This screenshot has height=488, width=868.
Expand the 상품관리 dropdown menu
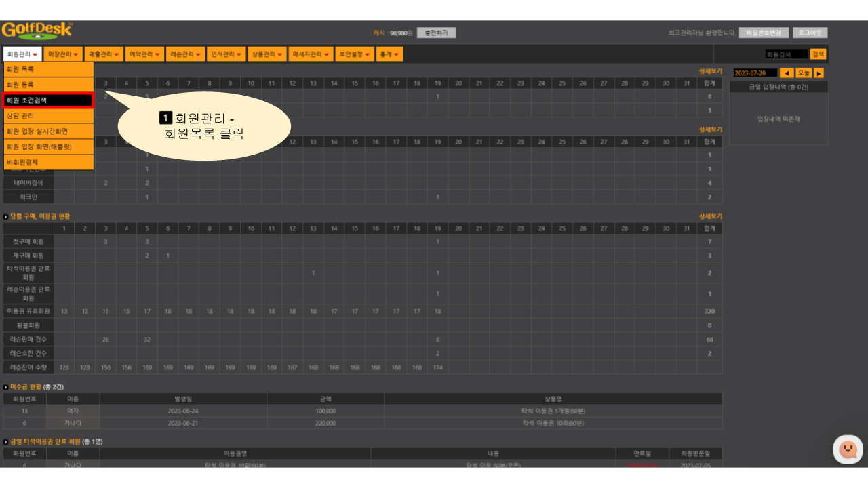tap(267, 54)
